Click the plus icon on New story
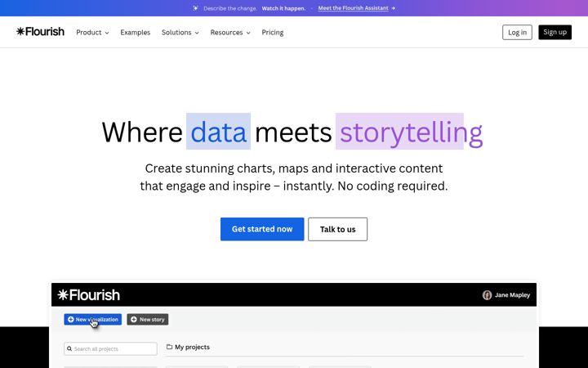 [134, 320]
